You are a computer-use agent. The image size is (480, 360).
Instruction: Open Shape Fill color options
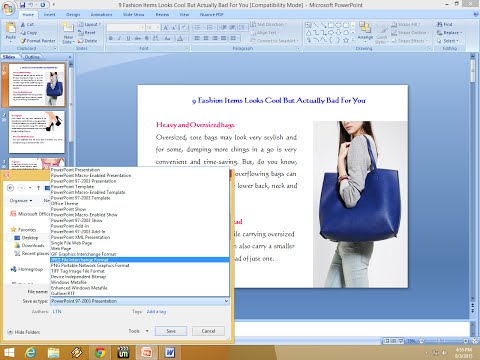point(405,25)
